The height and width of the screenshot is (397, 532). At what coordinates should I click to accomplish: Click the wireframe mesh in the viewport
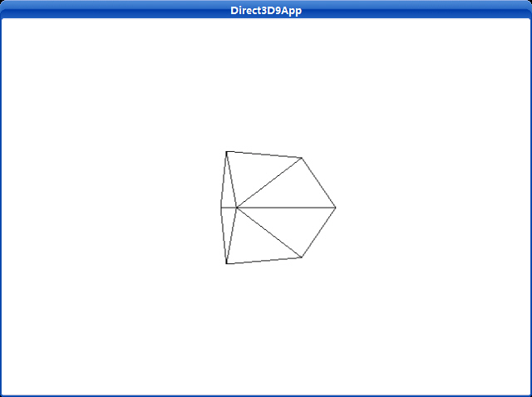point(278,208)
